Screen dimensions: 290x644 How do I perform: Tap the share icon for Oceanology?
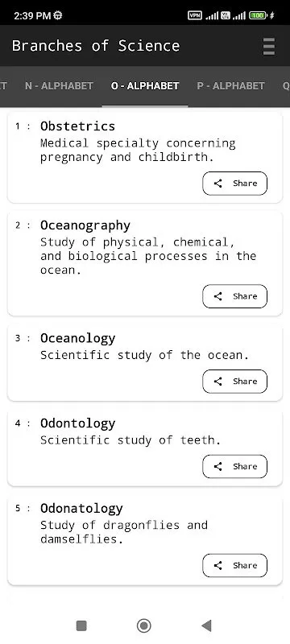coord(218,382)
